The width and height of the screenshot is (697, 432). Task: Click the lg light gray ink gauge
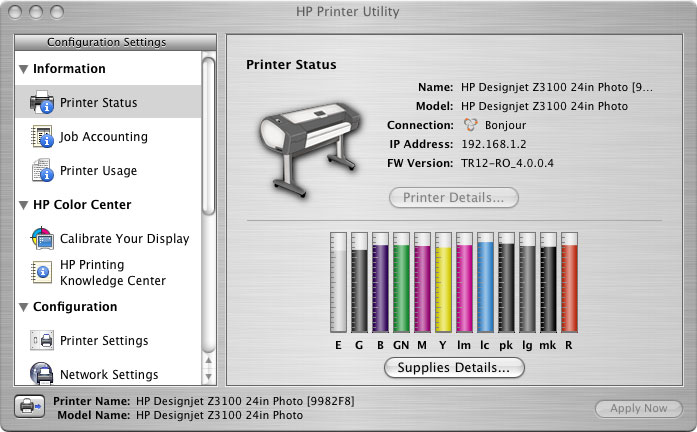(x=527, y=282)
